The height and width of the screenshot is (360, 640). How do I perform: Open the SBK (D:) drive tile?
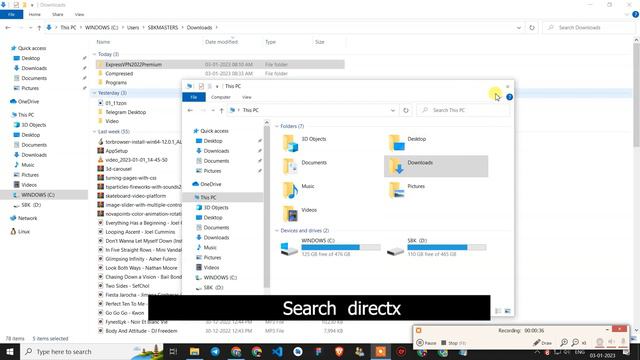click(437, 247)
